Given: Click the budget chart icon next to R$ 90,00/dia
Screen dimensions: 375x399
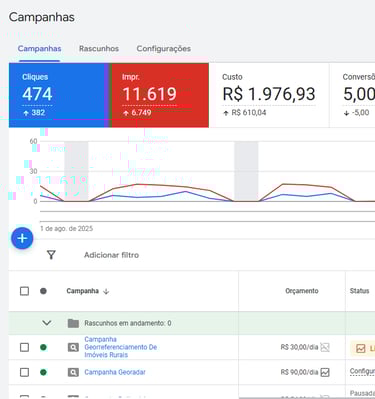Looking at the screenshot, I should tap(325, 372).
